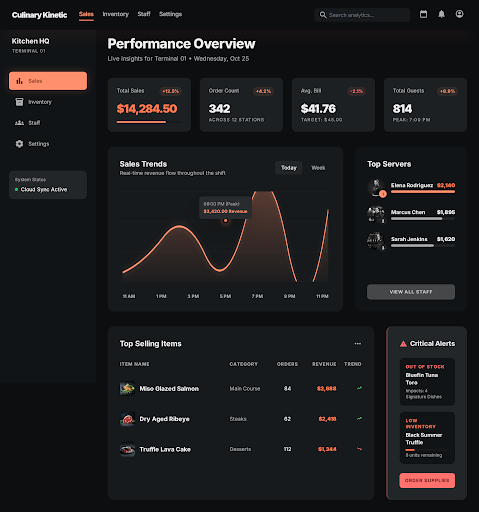Screen dimensions: 479x512
Task: Click the View All Staff button
Action: (x=411, y=292)
